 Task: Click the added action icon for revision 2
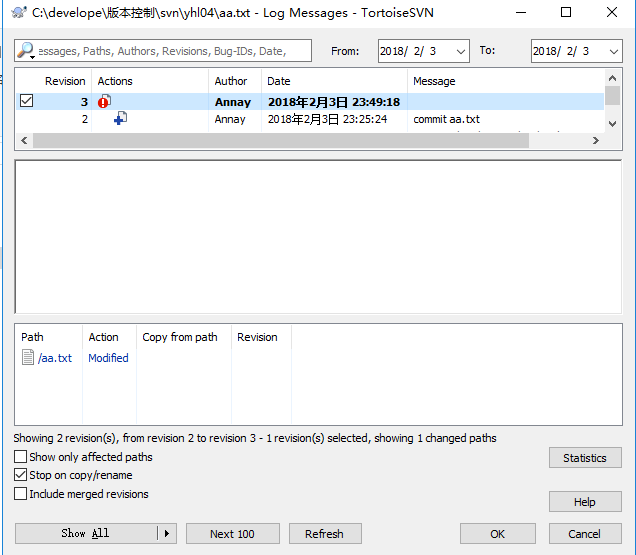tap(120, 119)
